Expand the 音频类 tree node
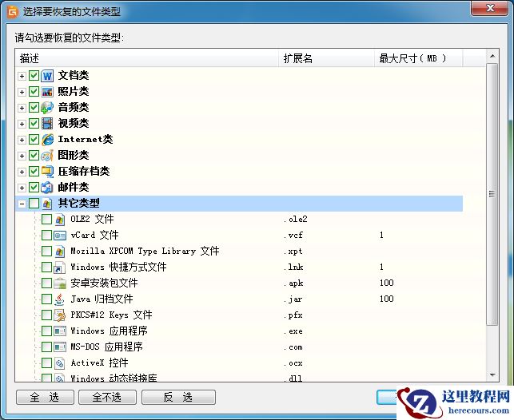Screen dimensions: 514x420 (22, 108)
